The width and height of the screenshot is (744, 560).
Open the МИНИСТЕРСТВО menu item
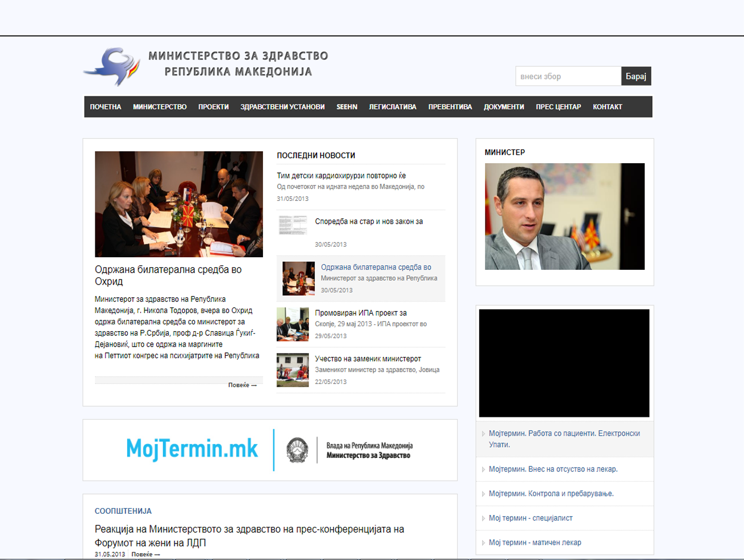(x=160, y=107)
